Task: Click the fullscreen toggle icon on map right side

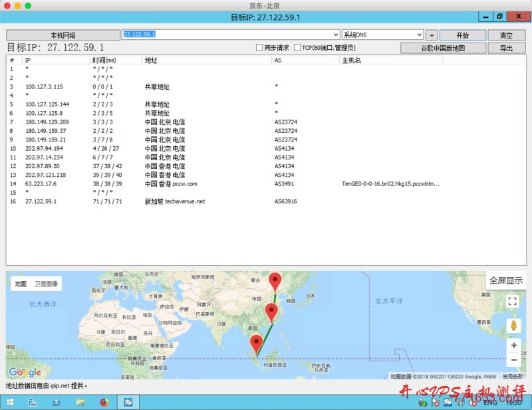Action: coord(512,302)
